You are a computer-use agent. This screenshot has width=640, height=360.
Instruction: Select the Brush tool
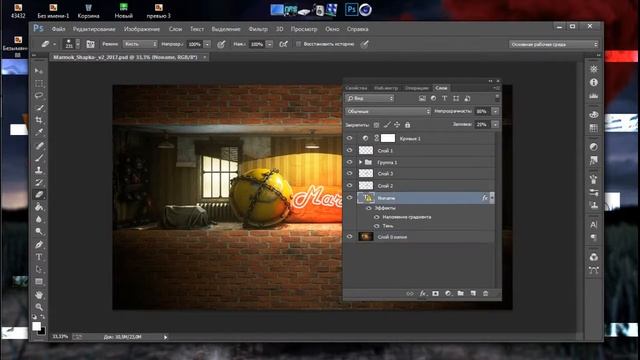pyautogui.click(x=39, y=158)
